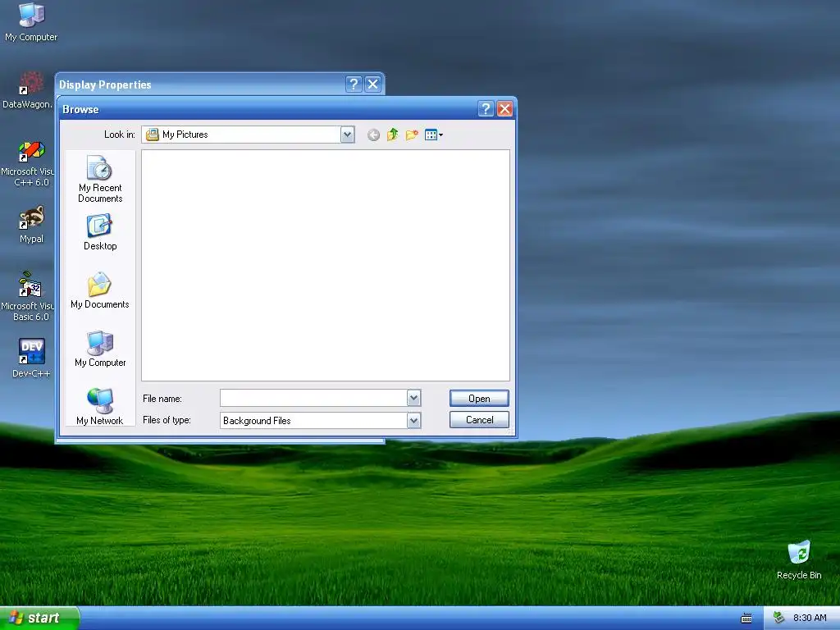Select Microsoft Visual C++ 6.0 shortcut
Screen dimensions: 840x630
pyautogui.click(x=27, y=164)
